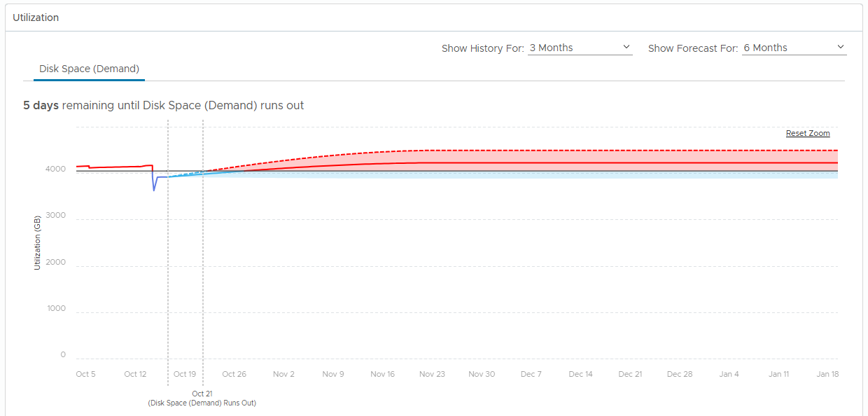Image resolution: width=868 pixels, height=416 pixels.
Task: Click the blue dip in history line
Action: point(154,185)
